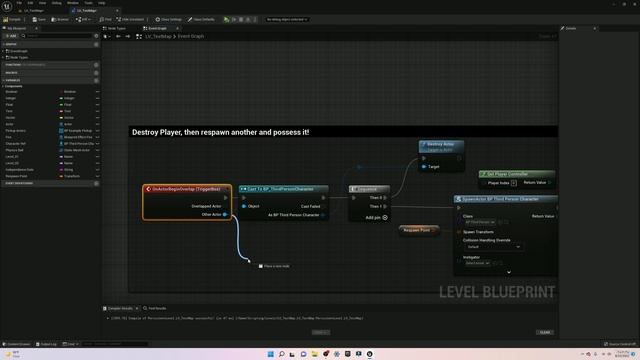Navigate back in graph history
The height and width of the screenshot is (360, 640).
pos(118,36)
